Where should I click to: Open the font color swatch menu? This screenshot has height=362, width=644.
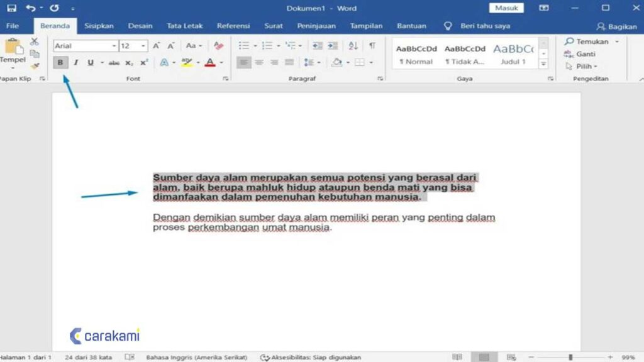(219, 62)
